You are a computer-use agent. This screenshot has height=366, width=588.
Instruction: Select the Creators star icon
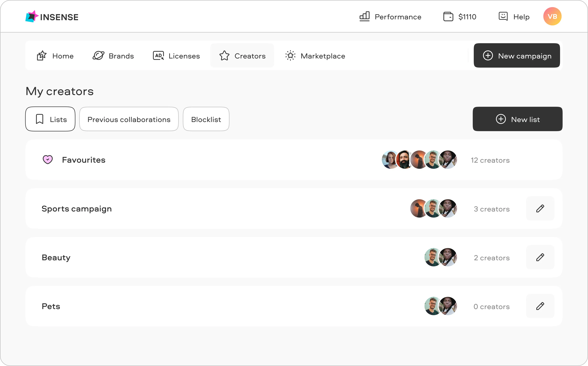pyautogui.click(x=225, y=55)
